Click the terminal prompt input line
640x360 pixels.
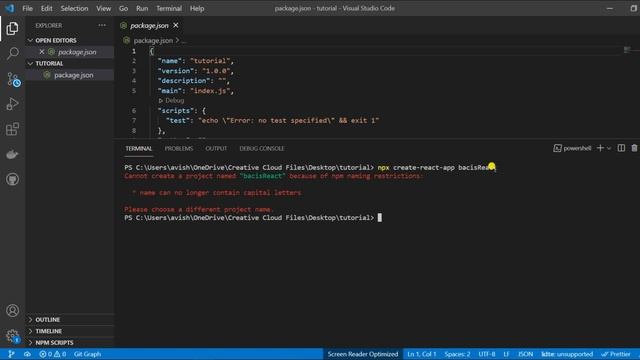380,218
